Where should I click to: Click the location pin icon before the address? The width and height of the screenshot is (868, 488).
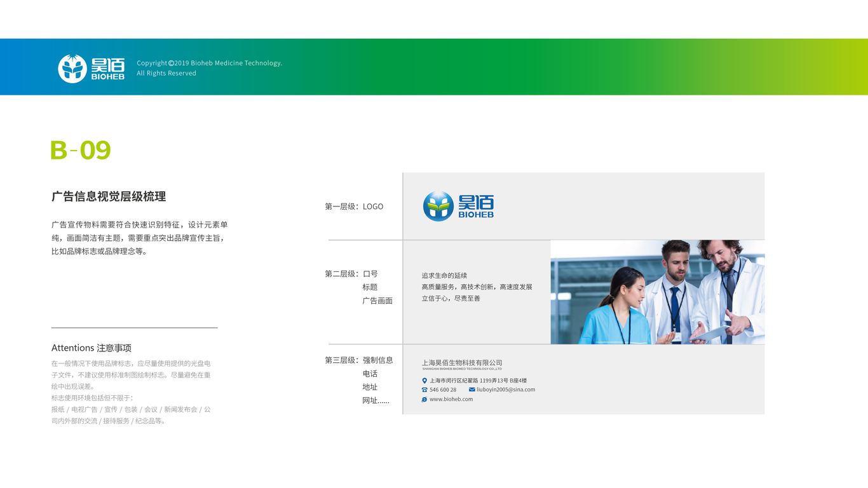click(x=424, y=381)
